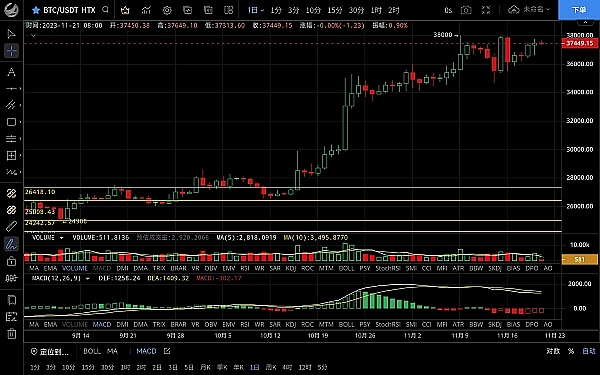
Task: Click the blue 下单 order button
Action: coord(579,10)
